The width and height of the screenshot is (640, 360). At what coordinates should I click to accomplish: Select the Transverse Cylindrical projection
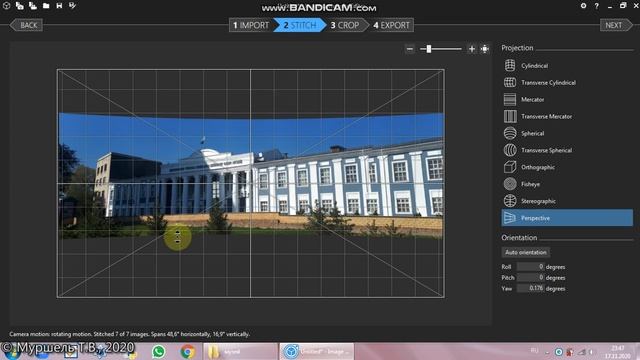tap(567, 82)
